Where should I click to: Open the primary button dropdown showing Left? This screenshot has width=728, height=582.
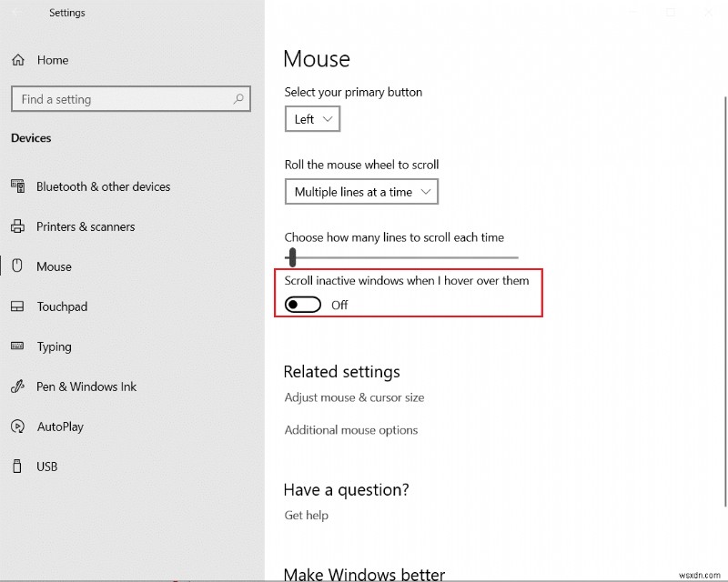(312, 118)
